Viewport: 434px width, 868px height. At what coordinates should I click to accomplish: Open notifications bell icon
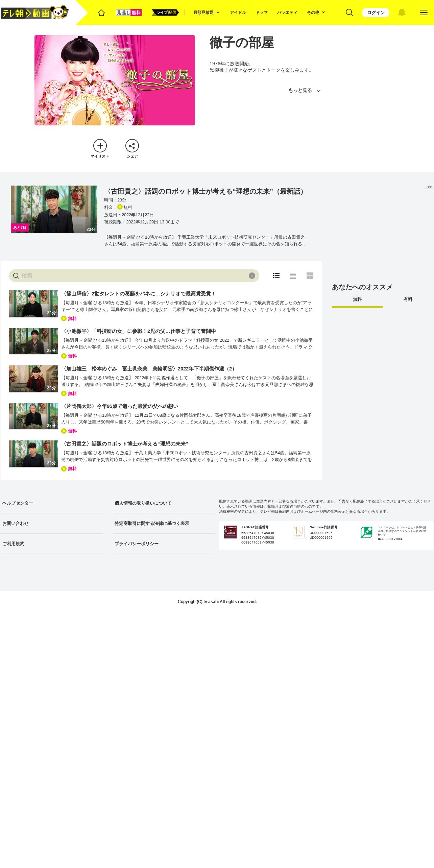(x=402, y=13)
